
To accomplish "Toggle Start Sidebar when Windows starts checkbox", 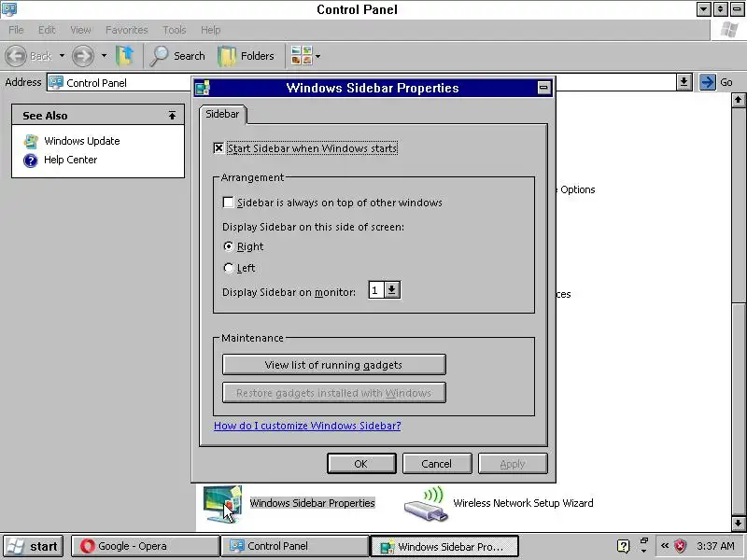I will click(218, 148).
